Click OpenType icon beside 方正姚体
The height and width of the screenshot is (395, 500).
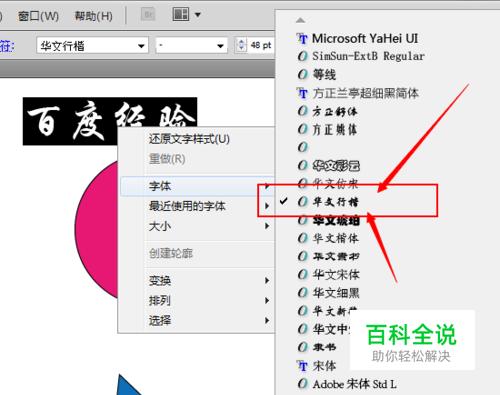tap(302, 129)
